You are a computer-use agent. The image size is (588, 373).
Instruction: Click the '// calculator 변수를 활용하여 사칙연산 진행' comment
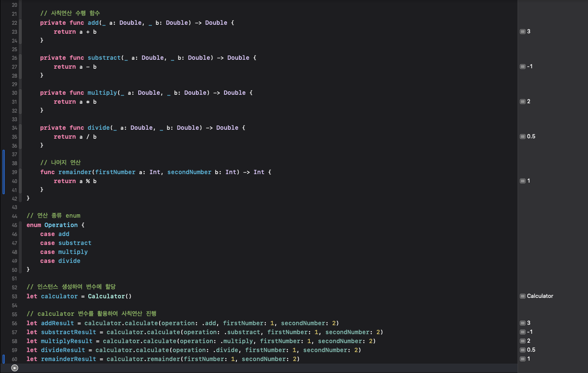click(x=91, y=314)
